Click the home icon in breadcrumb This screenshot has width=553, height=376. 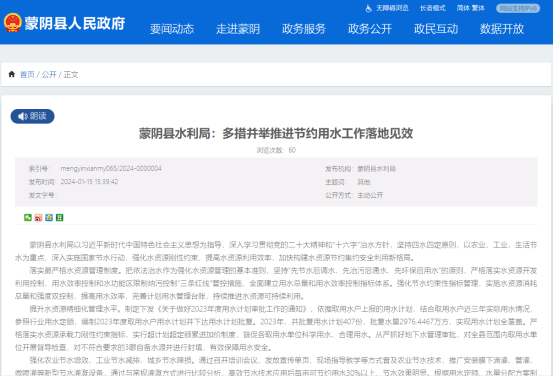pyautogui.click(x=12, y=74)
